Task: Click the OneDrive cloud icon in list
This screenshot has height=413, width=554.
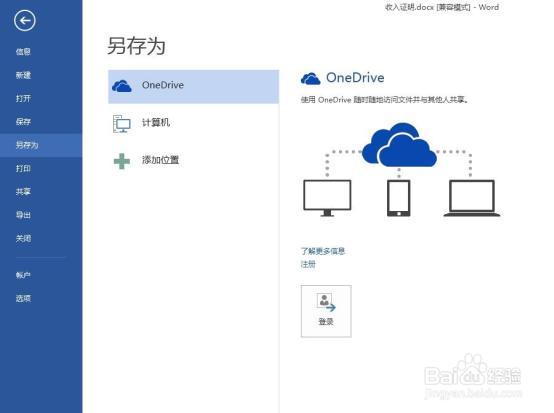Action: click(122, 86)
